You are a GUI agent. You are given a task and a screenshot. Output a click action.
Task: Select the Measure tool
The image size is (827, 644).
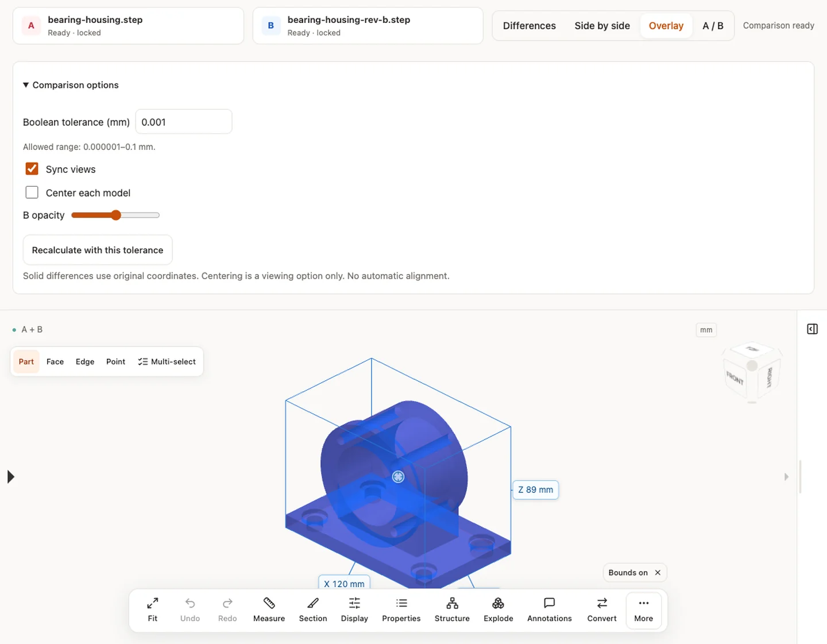[269, 610]
